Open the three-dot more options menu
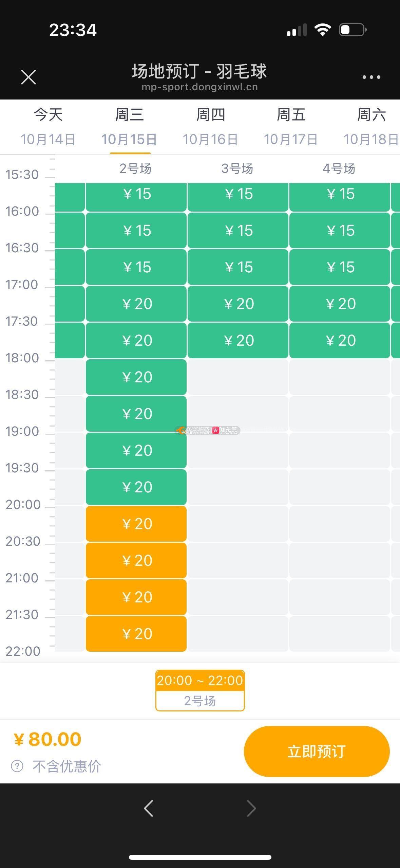 371,77
